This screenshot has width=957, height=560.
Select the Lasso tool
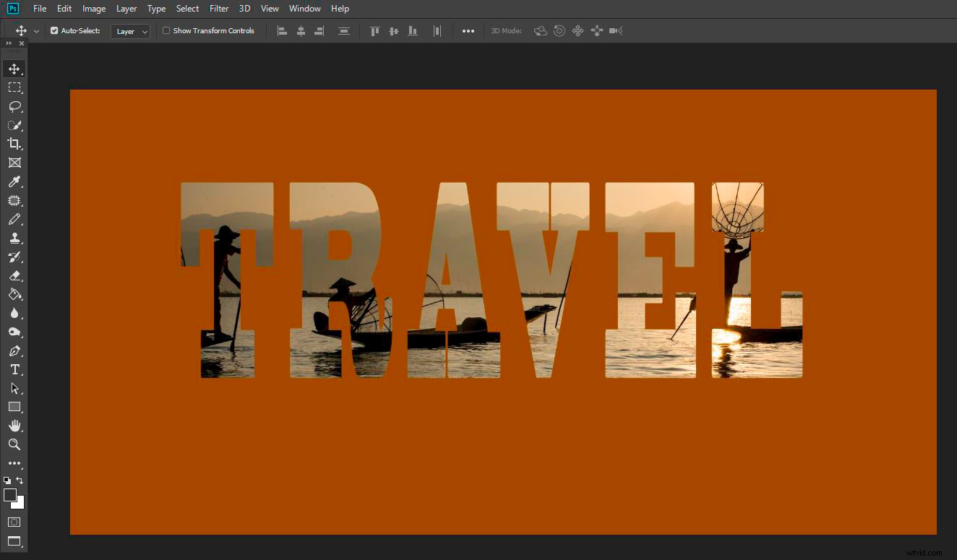[x=14, y=106]
